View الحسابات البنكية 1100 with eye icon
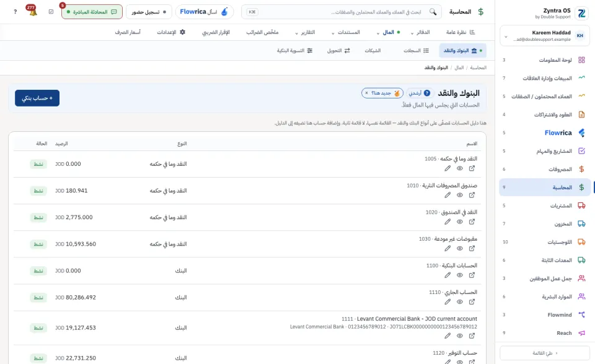The image size is (595, 364). (x=459, y=275)
